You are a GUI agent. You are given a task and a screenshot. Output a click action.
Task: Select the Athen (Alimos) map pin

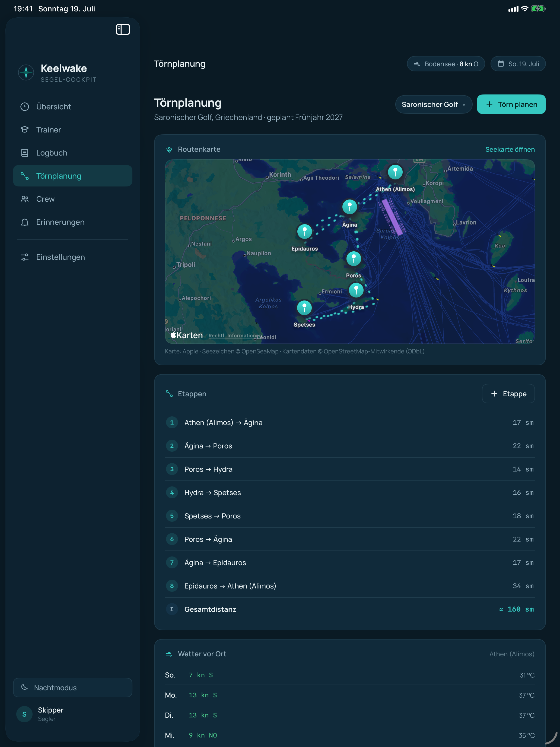tap(395, 172)
